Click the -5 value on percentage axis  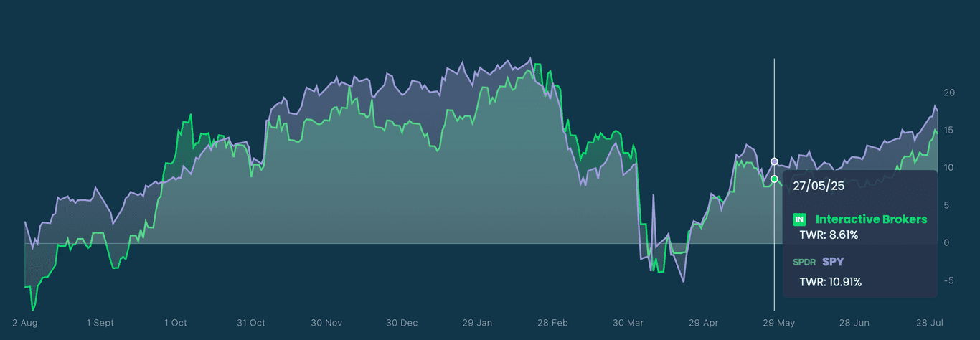(x=948, y=280)
